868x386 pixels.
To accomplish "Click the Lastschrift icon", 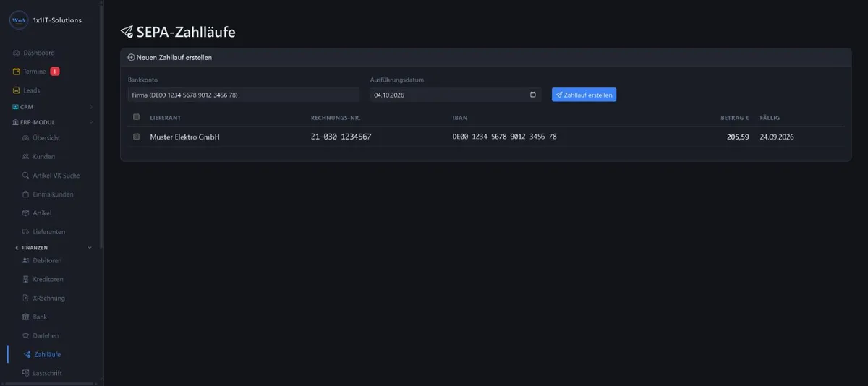I will pos(26,373).
